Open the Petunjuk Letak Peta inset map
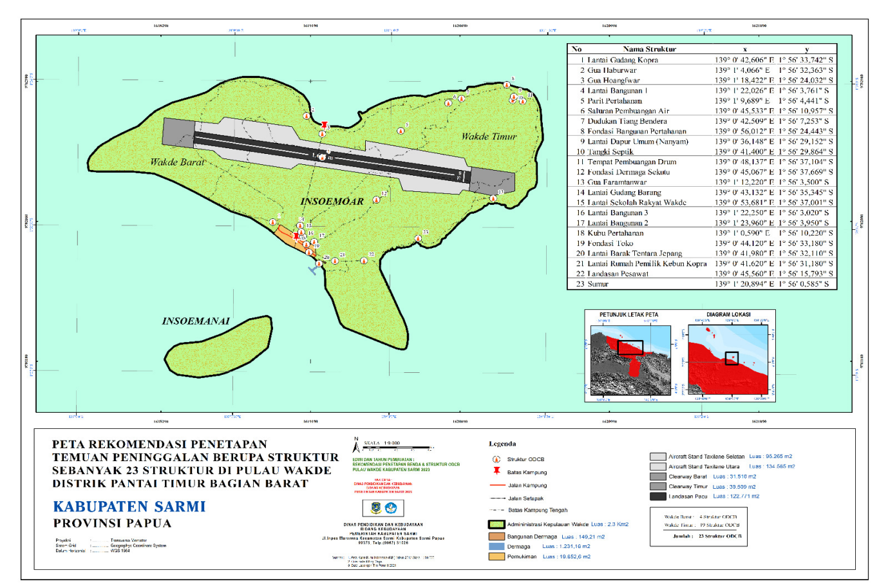This screenshot has height=588, width=888. 630,360
